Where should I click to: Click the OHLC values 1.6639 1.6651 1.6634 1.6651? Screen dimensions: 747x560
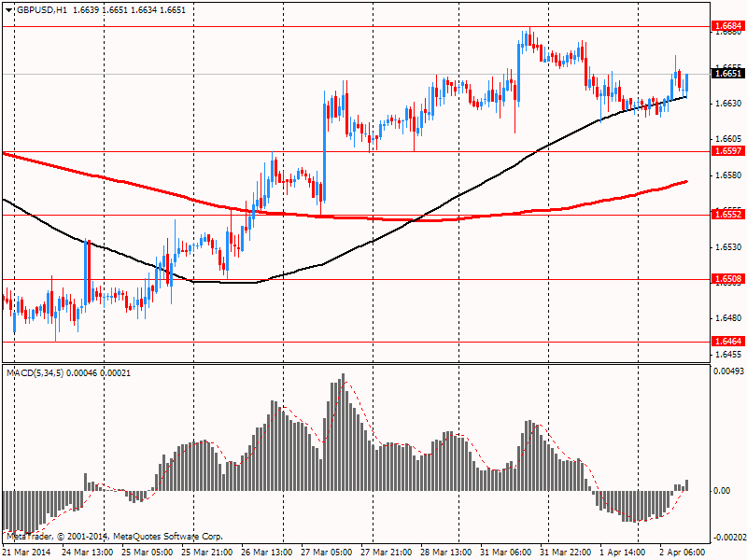point(129,10)
